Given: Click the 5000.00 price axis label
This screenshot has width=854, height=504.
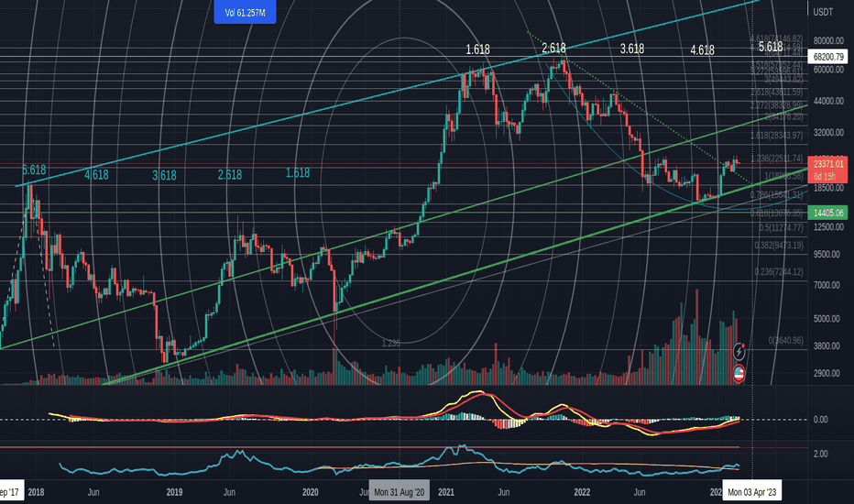Looking at the screenshot, I should pos(828,319).
